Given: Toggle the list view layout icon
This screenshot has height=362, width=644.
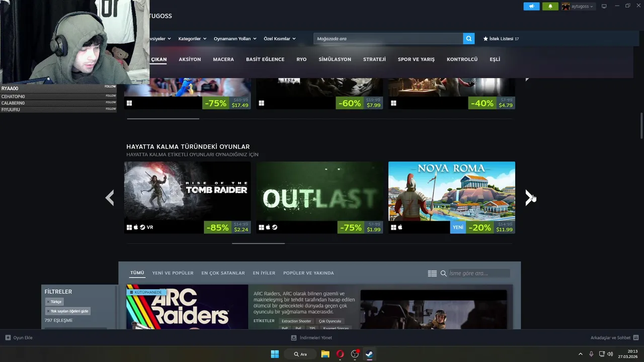Looking at the screenshot, I should click(x=432, y=274).
